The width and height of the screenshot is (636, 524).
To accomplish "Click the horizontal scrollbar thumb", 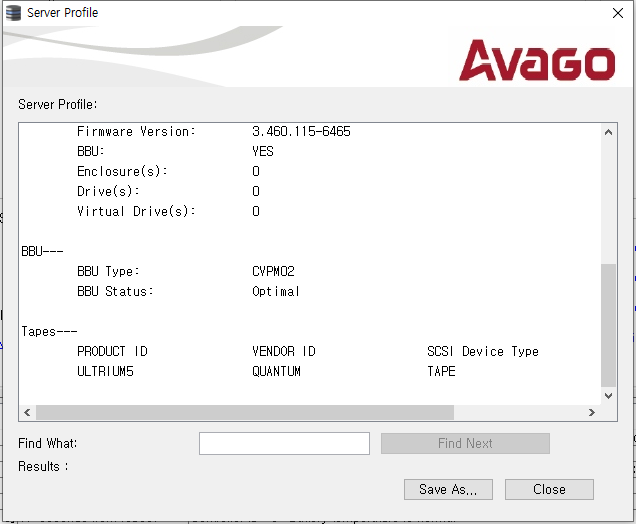I will tap(245, 412).
